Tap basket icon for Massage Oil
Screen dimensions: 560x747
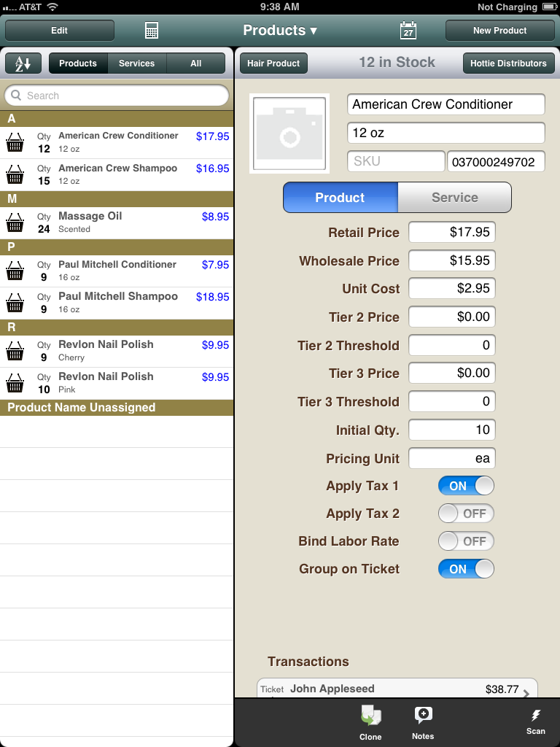pos(15,222)
